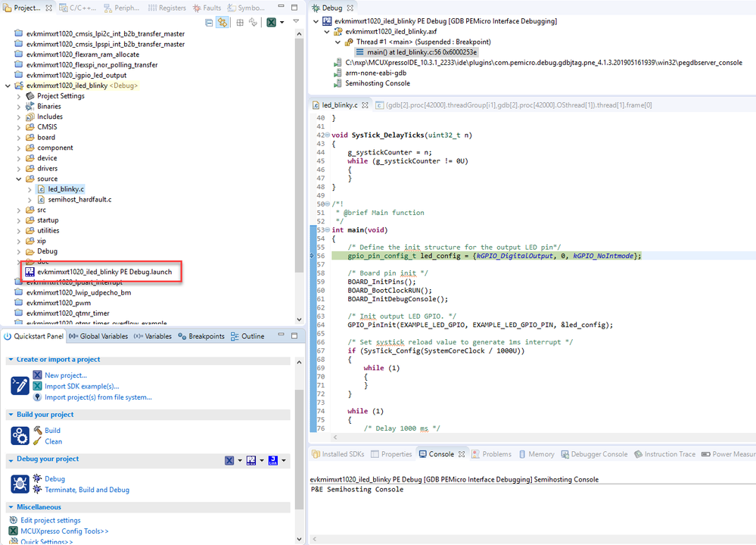Expand the Project Settings node
This screenshot has height=545, width=756.
[x=19, y=96]
